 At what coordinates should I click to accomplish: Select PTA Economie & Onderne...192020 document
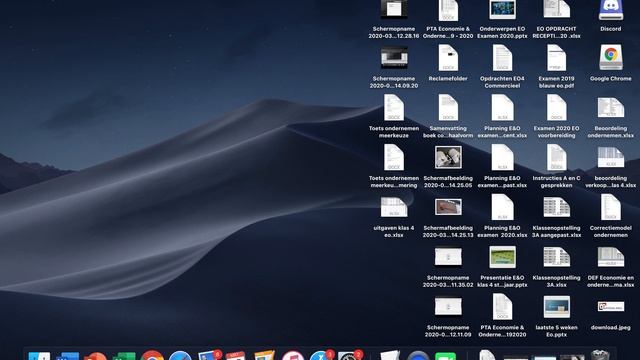coord(502,307)
